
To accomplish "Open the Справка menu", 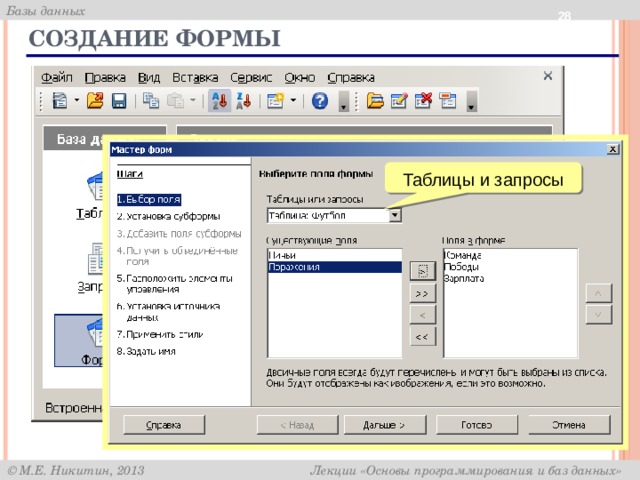I will click(x=351, y=78).
